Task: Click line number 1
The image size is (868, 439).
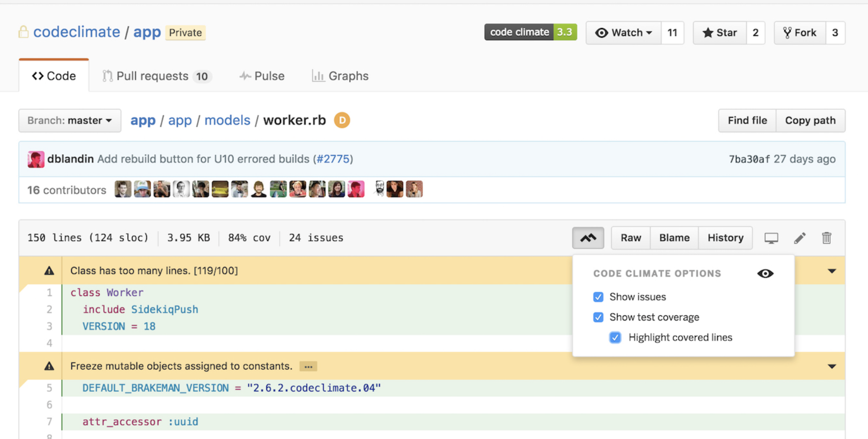Action: 49,293
